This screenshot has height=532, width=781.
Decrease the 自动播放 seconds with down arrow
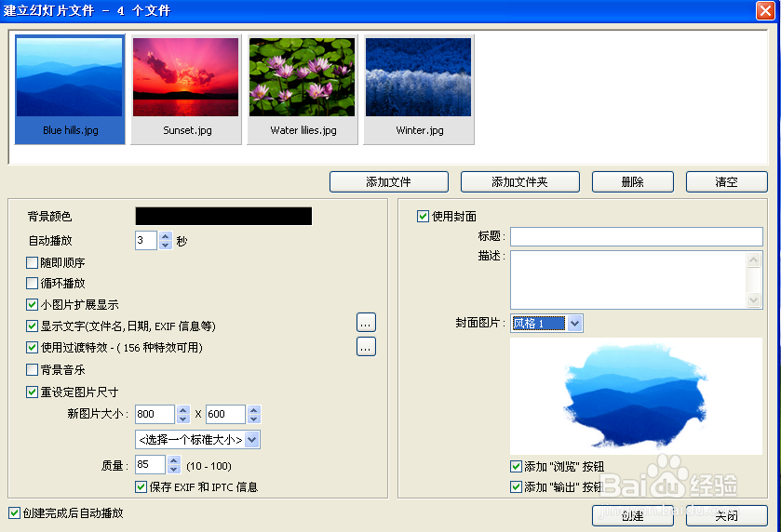pos(166,245)
